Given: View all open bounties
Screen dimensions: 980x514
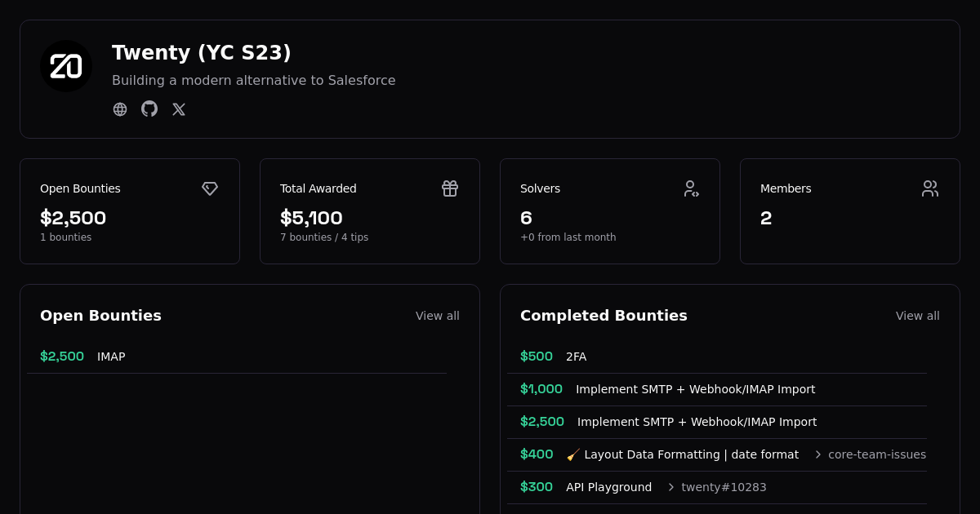Looking at the screenshot, I should pyautogui.click(x=437, y=316).
